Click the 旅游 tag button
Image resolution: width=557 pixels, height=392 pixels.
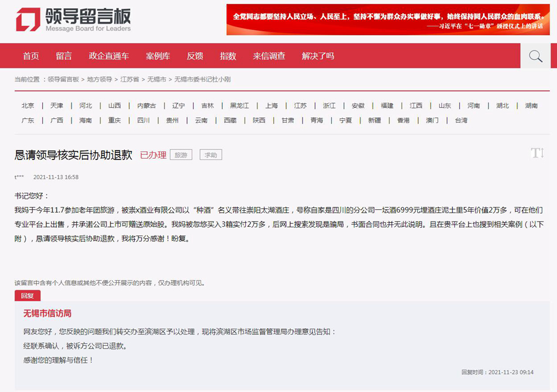181,155
